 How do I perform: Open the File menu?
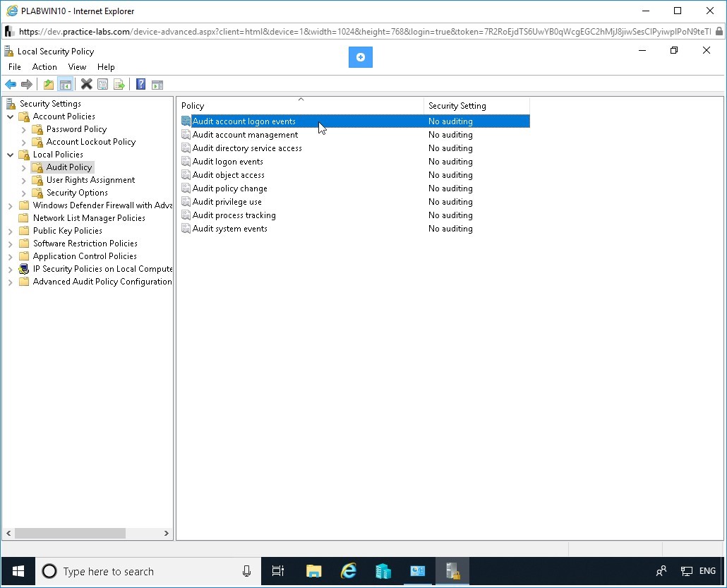point(14,67)
